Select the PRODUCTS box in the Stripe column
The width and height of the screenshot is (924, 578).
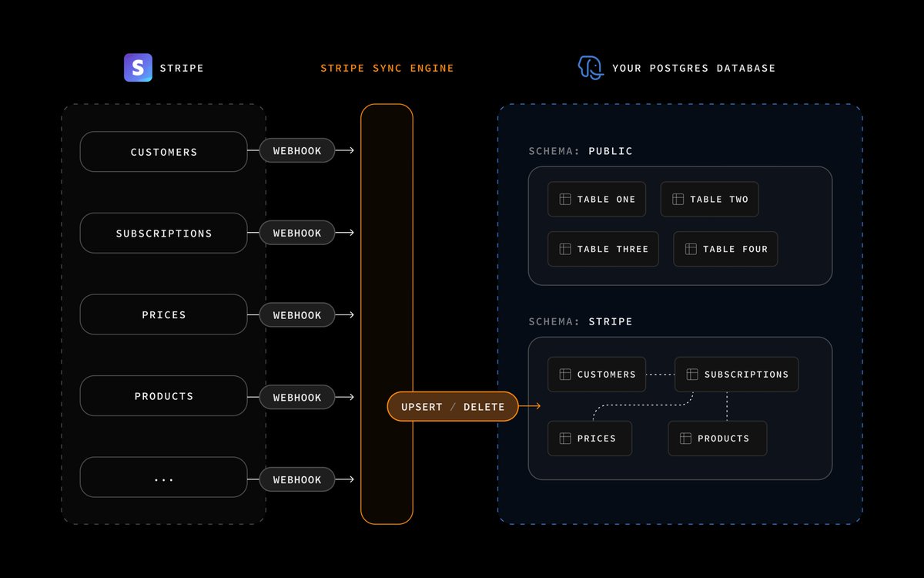163,395
